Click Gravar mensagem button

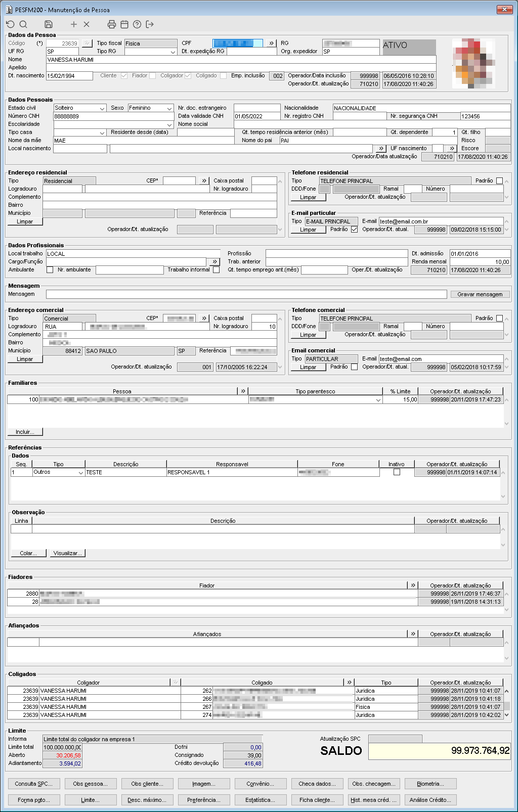click(480, 294)
